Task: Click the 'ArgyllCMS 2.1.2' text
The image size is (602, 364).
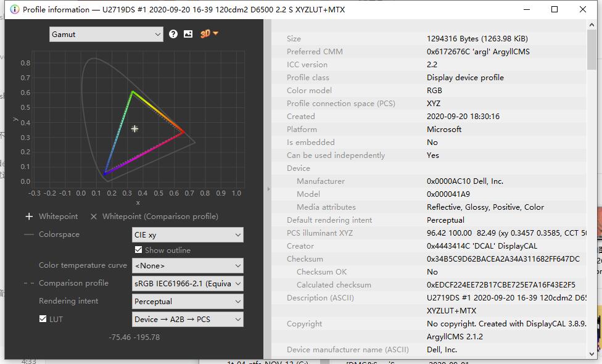Action: [455, 337]
